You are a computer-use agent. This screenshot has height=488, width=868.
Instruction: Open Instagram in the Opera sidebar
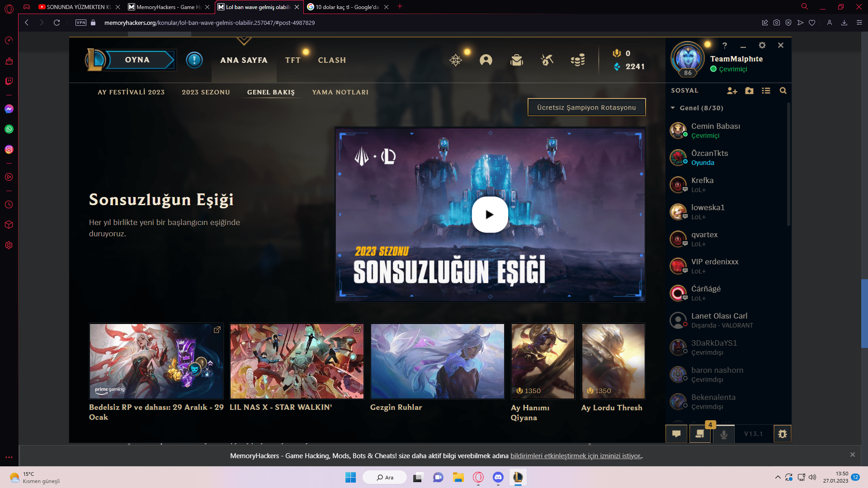click(x=9, y=150)
